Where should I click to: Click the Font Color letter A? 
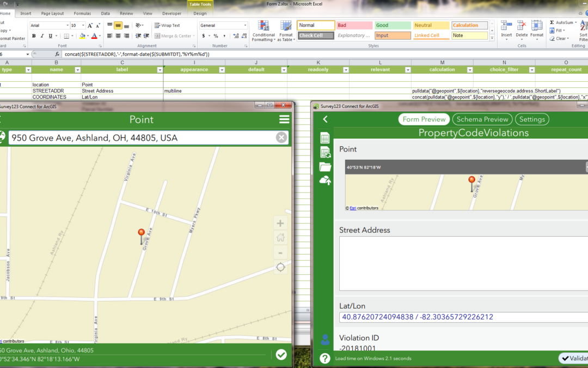click(94, 36)
